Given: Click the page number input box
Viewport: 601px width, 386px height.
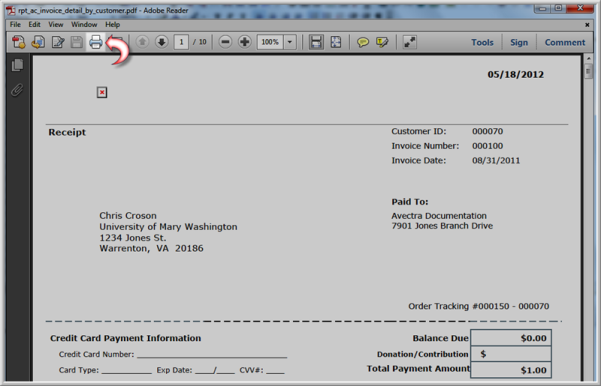Looking at the screenshot, I should (x=181, y=42).
